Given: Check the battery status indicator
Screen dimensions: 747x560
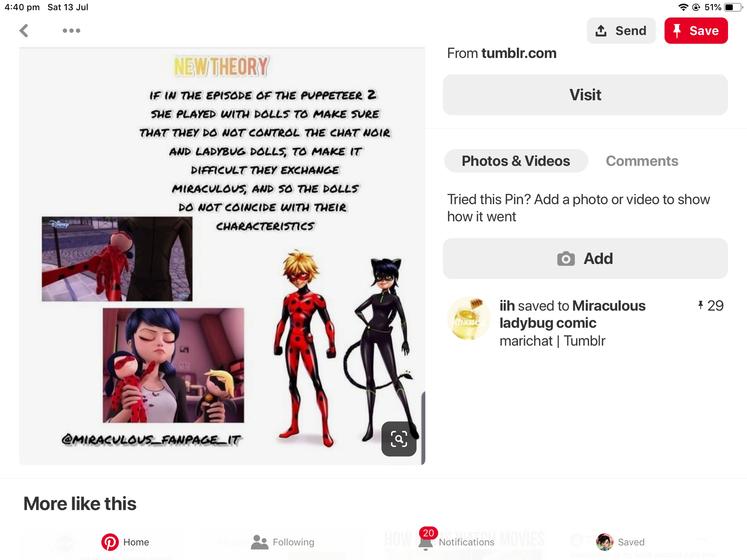Looking at the screenshot, I should 732,7.
